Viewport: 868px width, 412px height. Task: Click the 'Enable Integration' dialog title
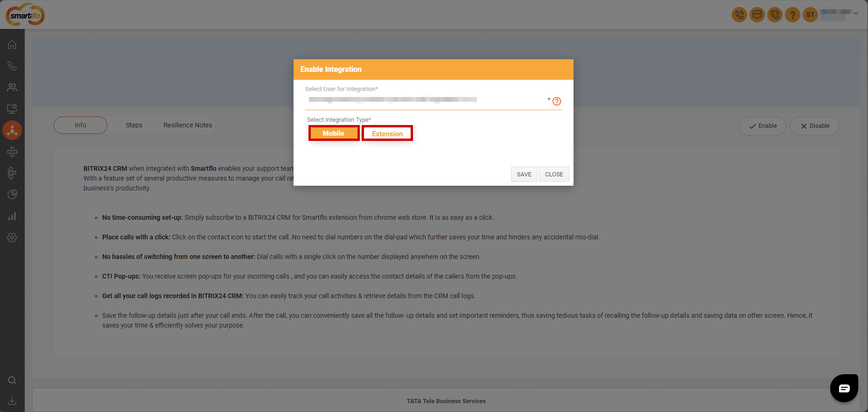pos(331,69)
